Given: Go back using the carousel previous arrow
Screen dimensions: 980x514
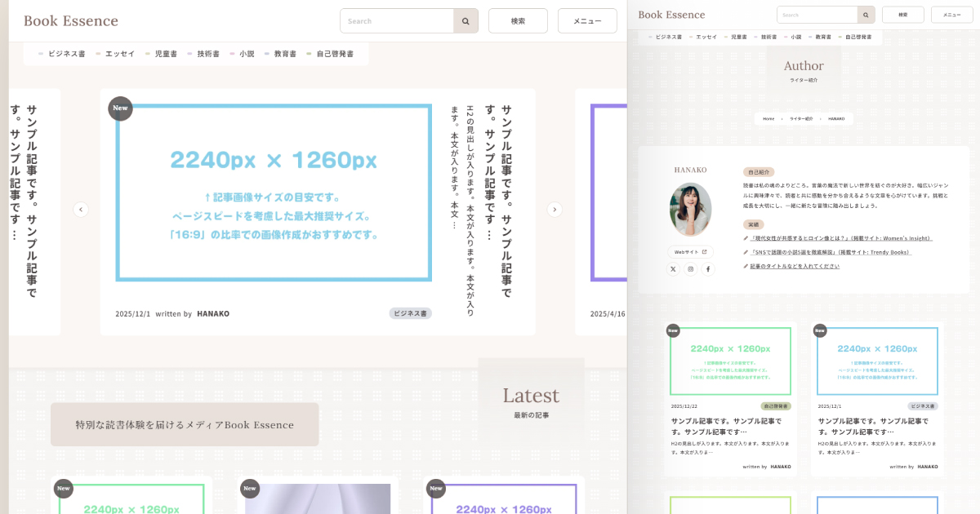Looking at the screenshot, I should [81, 210].
